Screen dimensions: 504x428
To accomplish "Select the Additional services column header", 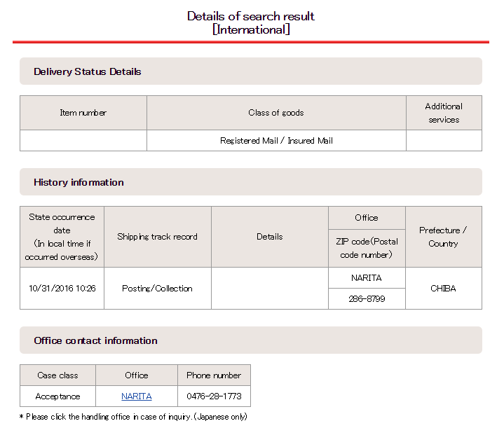I will [444, 113].
